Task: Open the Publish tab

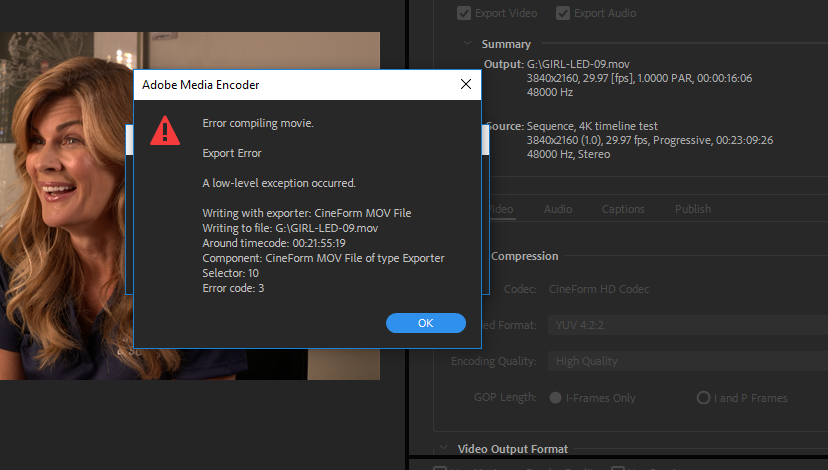Action: [x=693, y=209]
